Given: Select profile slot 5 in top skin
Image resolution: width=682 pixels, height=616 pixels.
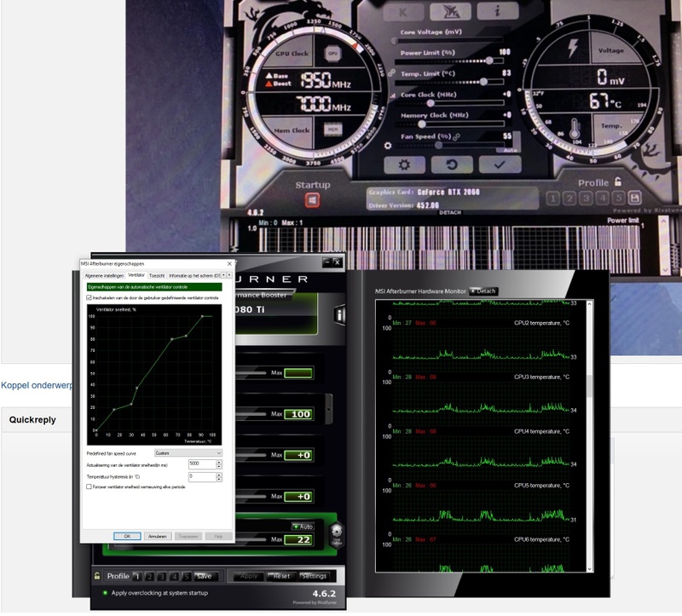Looking at the screenshot, I should [619, 199].
